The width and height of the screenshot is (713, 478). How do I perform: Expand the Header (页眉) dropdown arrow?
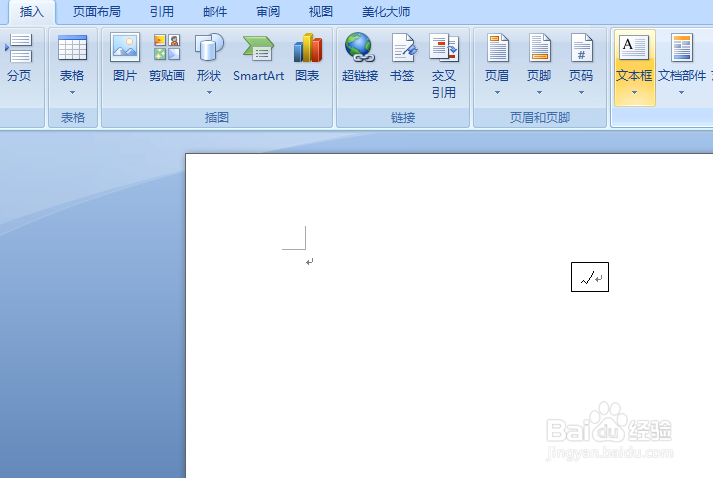(497, 92)
